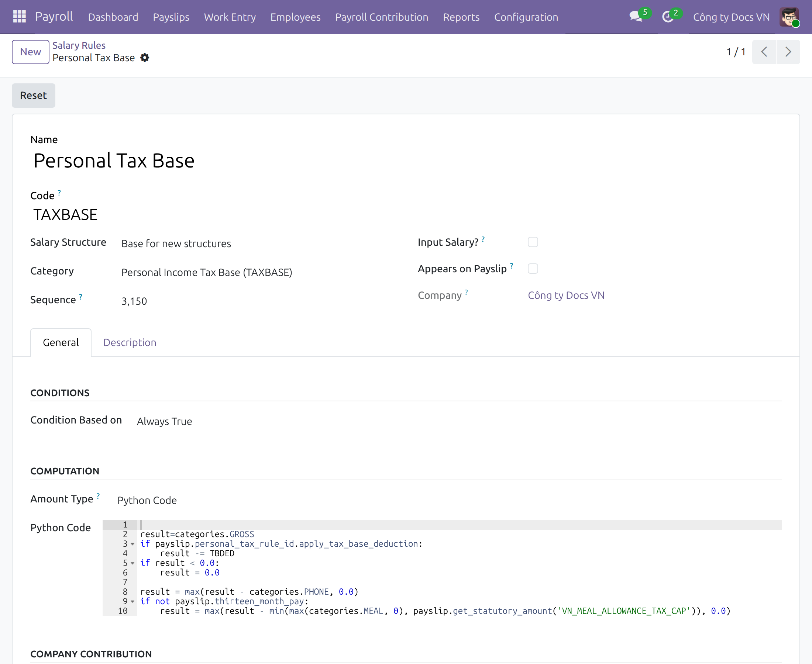Click help tooltip next to Amount Type
Screen dimensions: 812x664
(98, 496)
